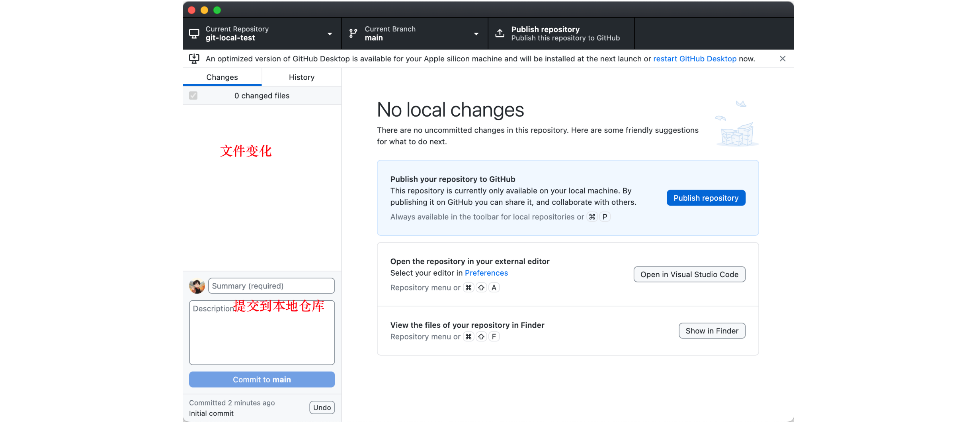Click Open in Visual Studio Code
Image resolution: width=980 pixels, height=427 pixels.
click(689, 274)
